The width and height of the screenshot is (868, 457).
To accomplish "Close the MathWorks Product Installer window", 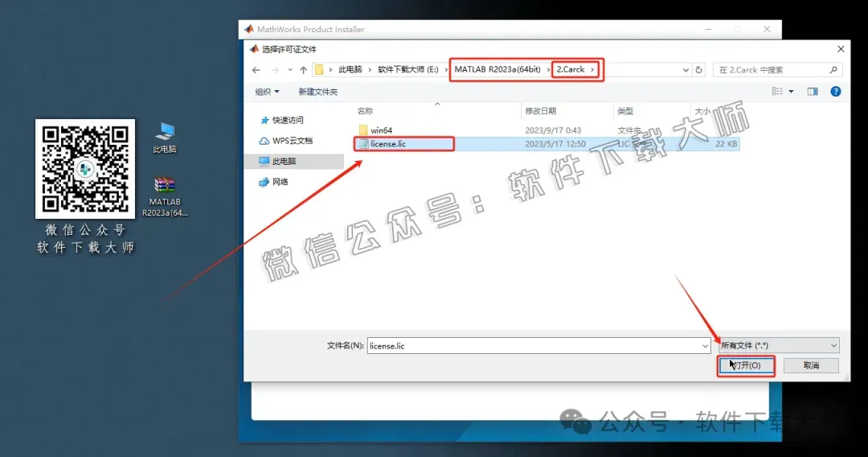I will pos(767,29).
